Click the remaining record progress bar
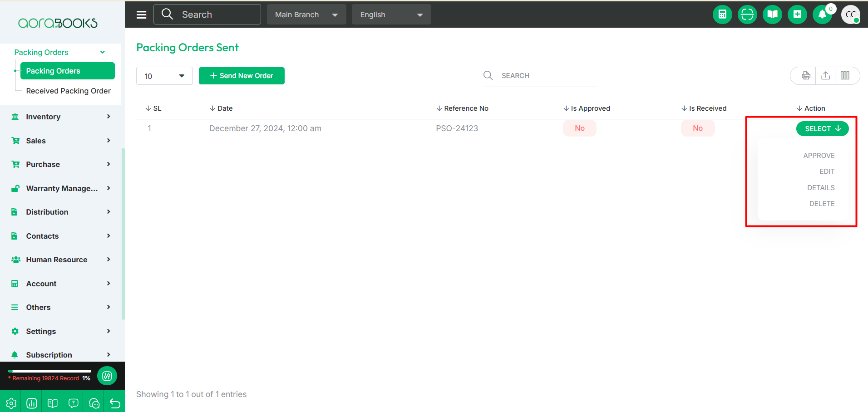 (49, 371)
